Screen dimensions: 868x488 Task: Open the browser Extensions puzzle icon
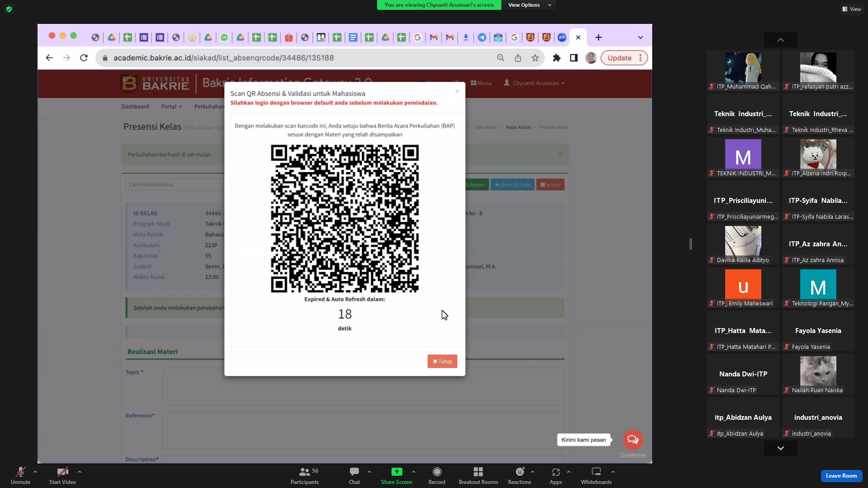click(x=557, y=58)
